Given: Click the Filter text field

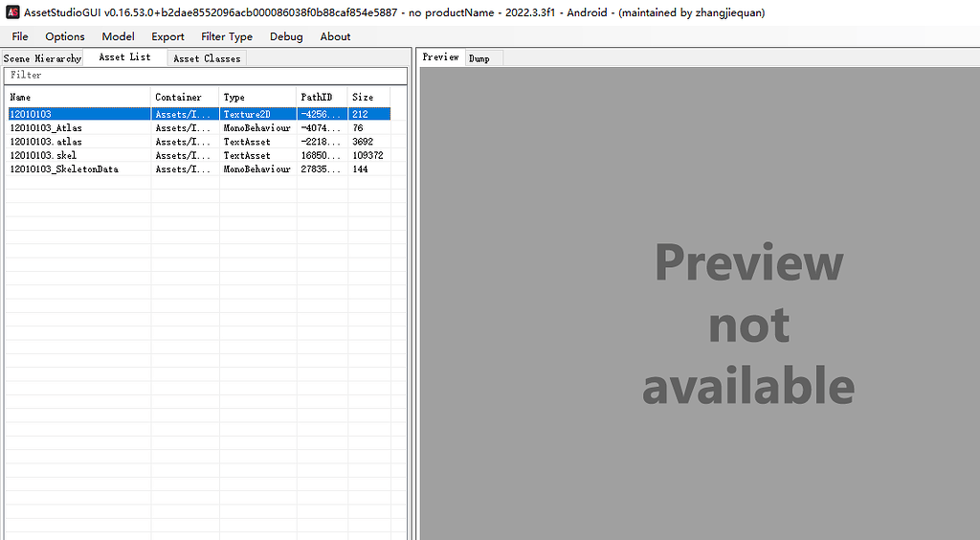Looking at the screenshot, I should pos(205,75).
